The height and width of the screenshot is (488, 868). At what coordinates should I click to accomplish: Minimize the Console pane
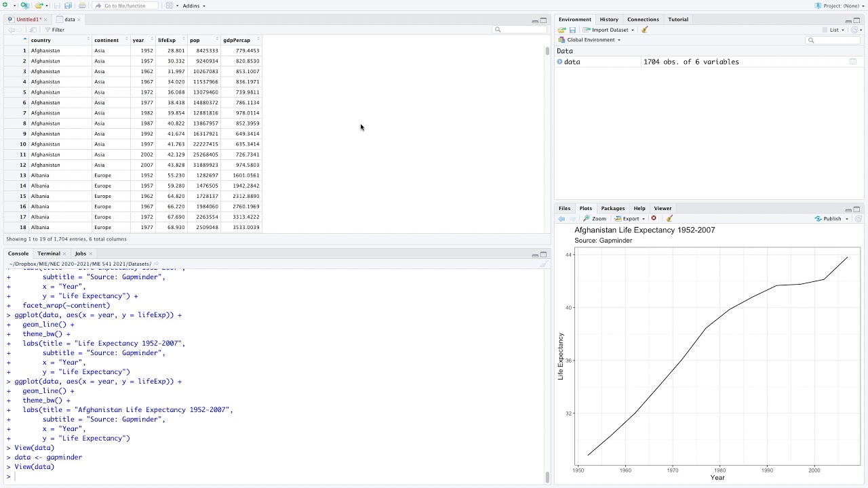pyautogui.click(x=535, y=254)
